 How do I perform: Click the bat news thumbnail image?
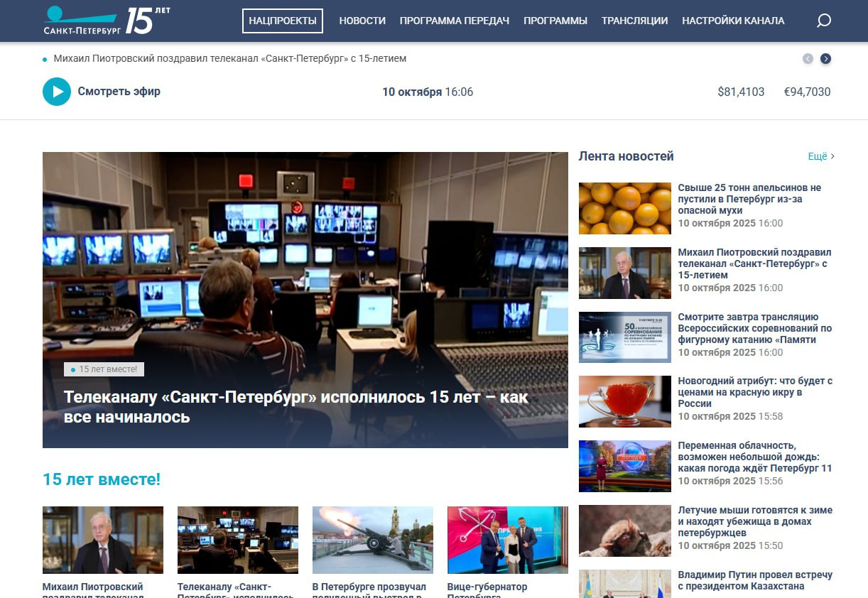(624, 531)
